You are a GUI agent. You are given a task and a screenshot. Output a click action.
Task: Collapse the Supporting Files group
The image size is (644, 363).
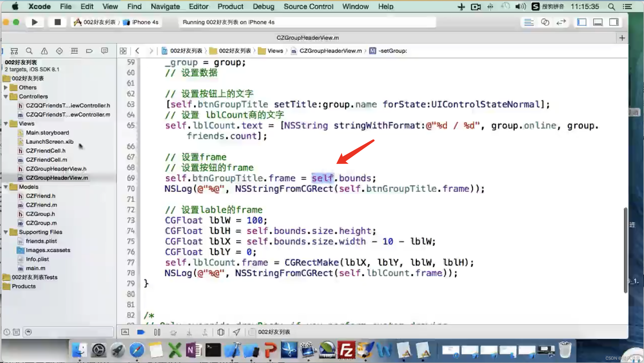point(6,232)
